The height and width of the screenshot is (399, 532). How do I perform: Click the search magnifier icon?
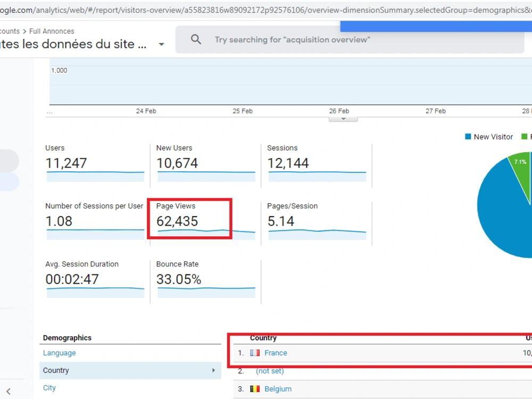tap(196, 39)
